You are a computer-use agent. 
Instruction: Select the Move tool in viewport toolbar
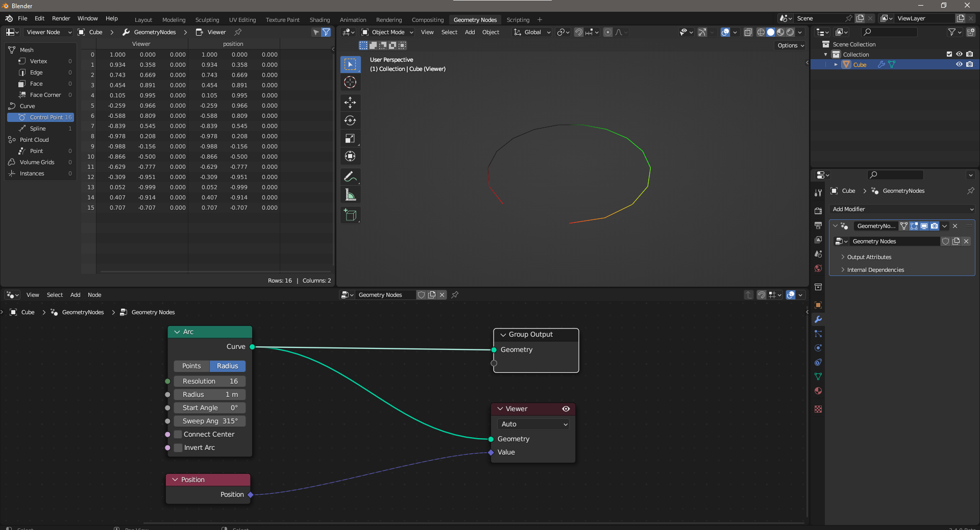click(350, 103)
